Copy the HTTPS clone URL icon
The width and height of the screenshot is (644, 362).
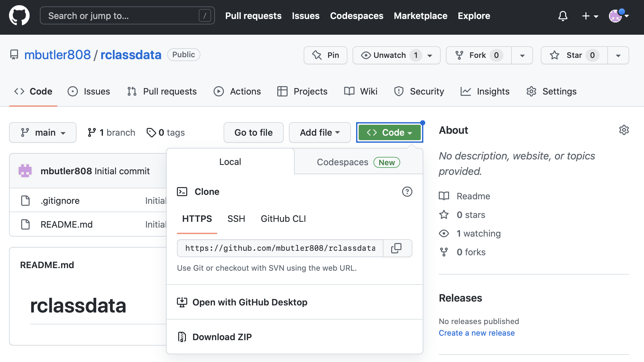[396, 248]
